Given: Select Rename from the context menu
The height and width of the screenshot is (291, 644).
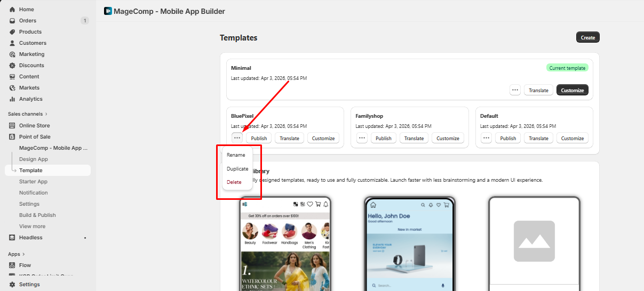Looking at the screenshot, I should click(x=236, y=155).
